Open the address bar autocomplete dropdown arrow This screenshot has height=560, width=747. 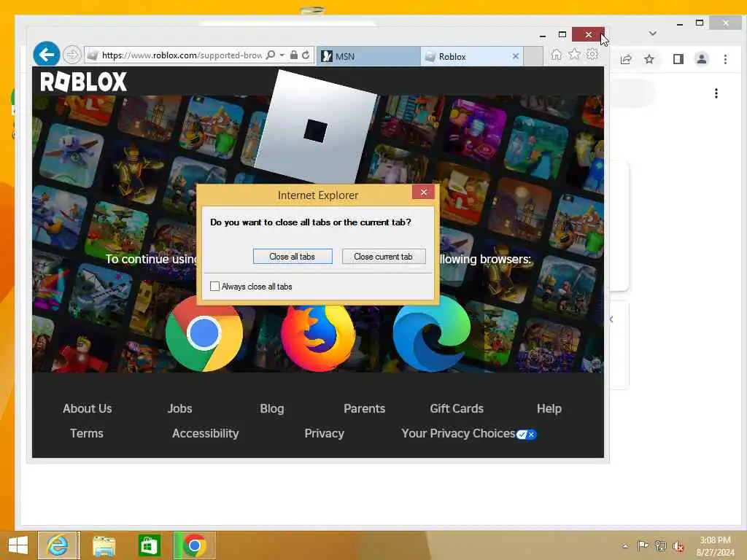(282, 55)
